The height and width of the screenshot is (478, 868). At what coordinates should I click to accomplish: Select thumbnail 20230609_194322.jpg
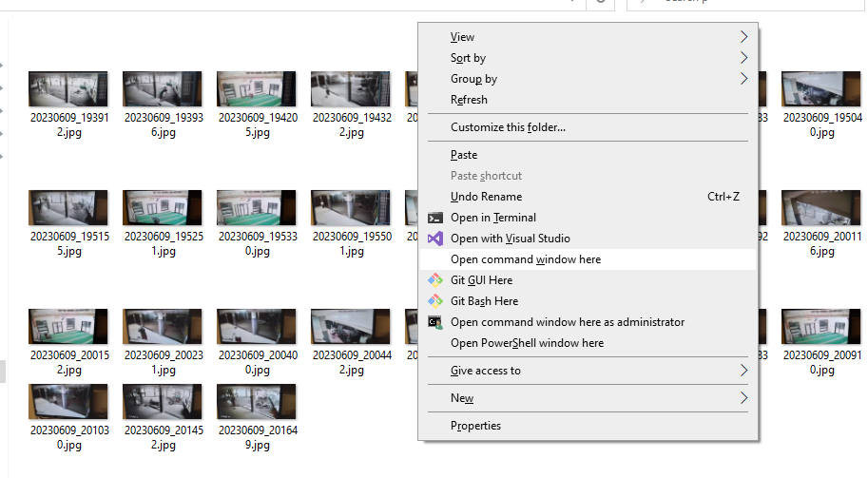(351, 88)
